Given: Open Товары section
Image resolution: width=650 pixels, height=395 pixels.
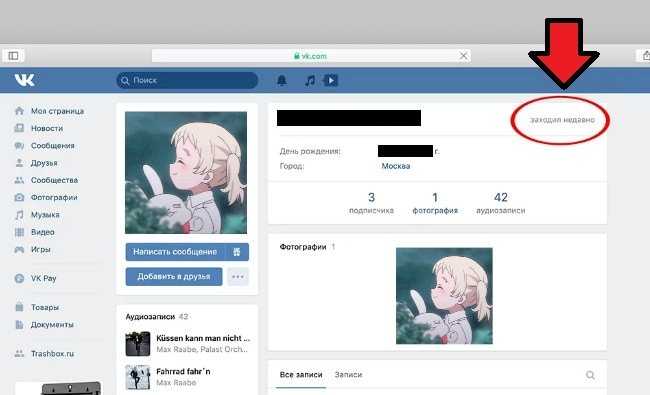Looking at the screenshot, I should click(x=45, y=308).
